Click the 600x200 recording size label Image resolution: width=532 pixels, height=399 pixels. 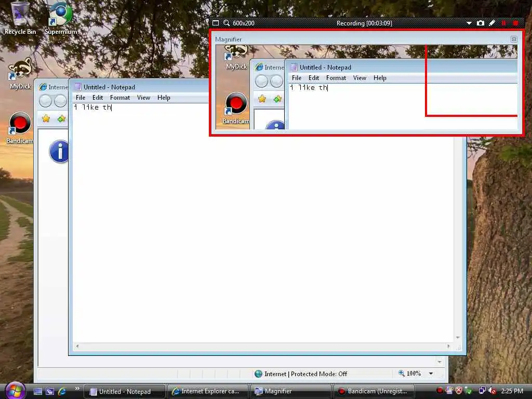coord(244,23)
